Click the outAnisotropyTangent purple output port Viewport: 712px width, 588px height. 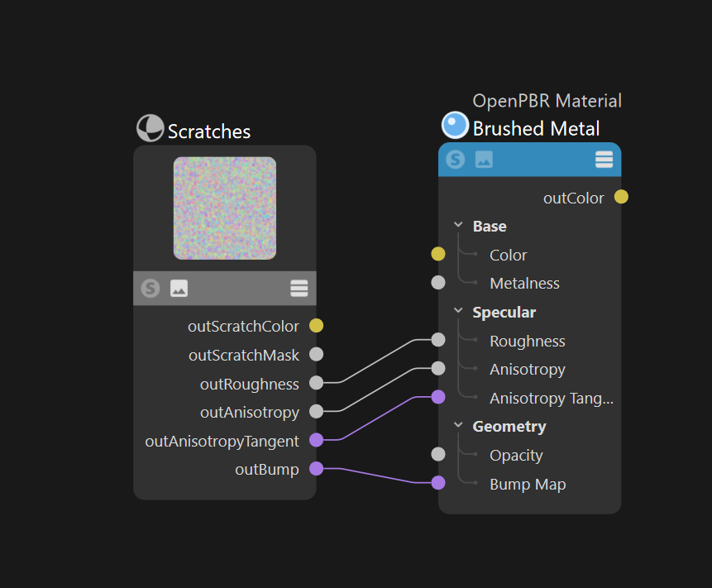pyautogui.click(x=316, y=440)
